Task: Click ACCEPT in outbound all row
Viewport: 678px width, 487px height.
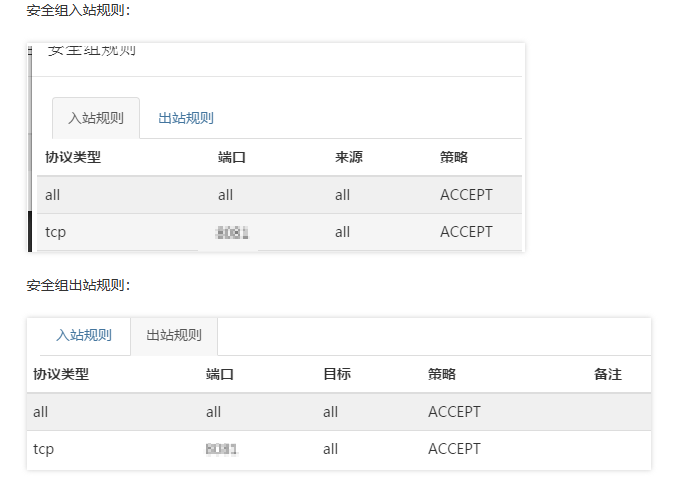Action: (454, 412)
